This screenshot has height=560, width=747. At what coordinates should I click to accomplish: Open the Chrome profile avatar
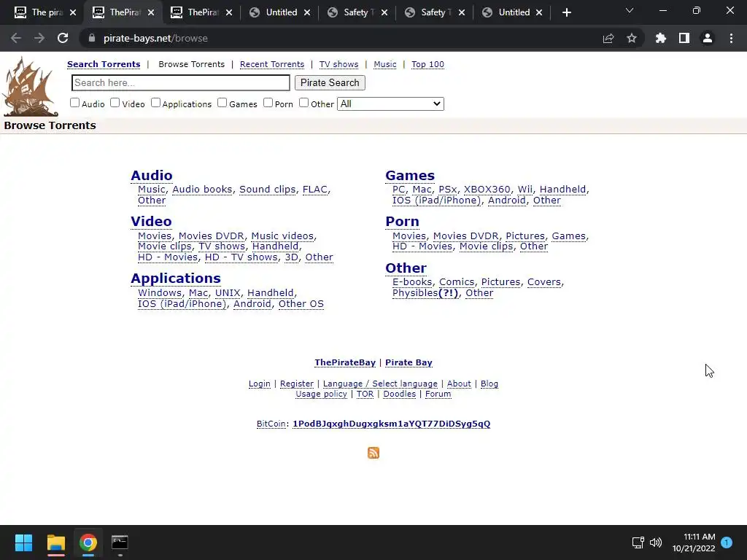[x=708, y=38]
